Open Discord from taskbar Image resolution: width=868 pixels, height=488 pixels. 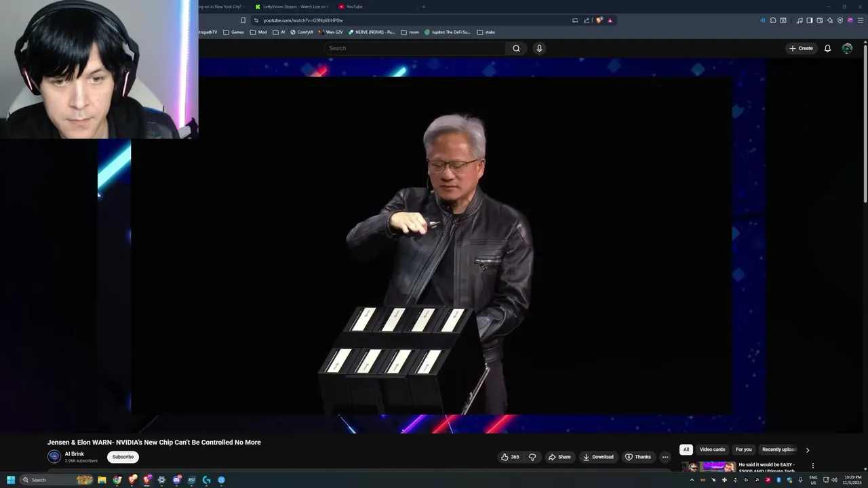point(177,480)
